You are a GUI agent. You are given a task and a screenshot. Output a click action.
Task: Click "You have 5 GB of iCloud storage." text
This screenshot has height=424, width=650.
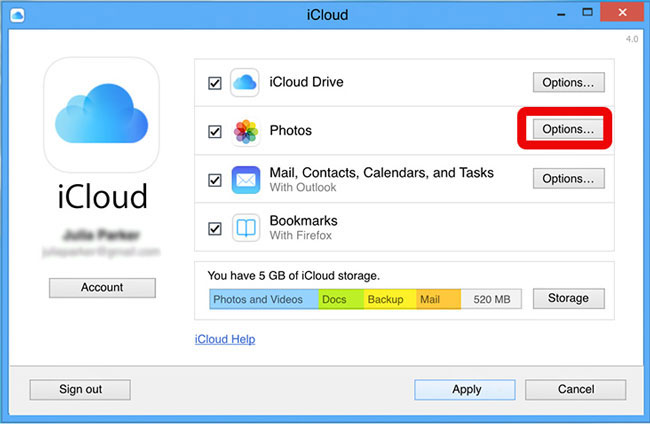[x=293, y=276]
